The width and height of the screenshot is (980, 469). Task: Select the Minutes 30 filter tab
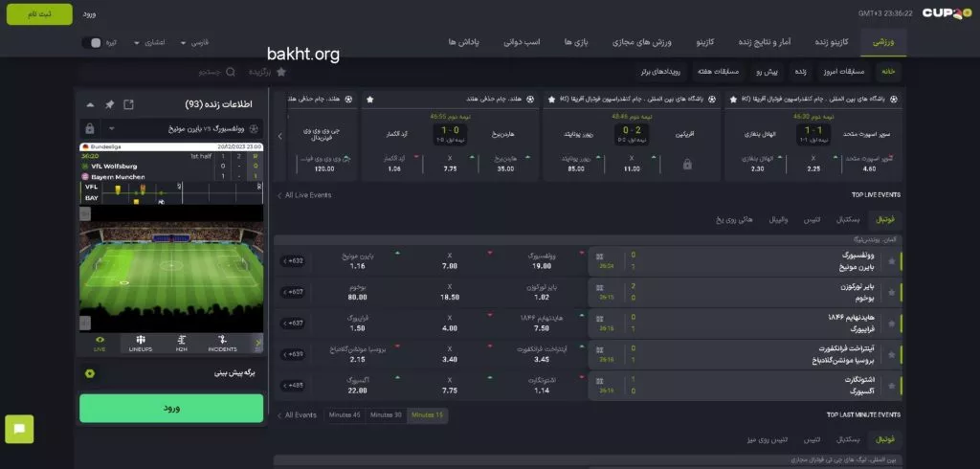pyautogui.click(x=385, y=414)
